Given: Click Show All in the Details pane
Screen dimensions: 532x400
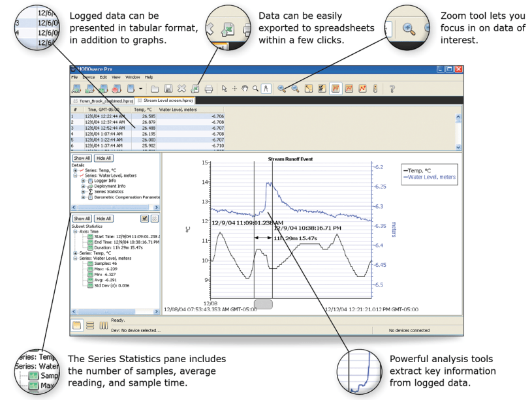Looking at the screenshot, I should pyautogui.click(x=81, y=158).
